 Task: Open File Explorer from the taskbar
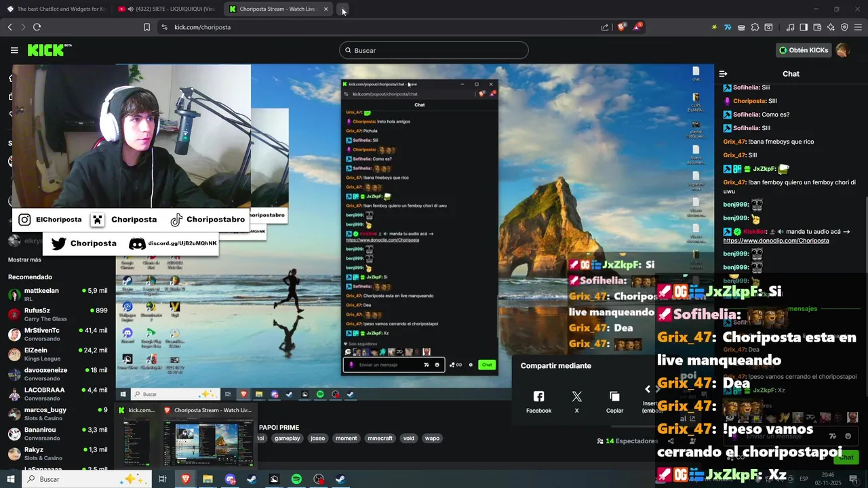coord(208,479)
